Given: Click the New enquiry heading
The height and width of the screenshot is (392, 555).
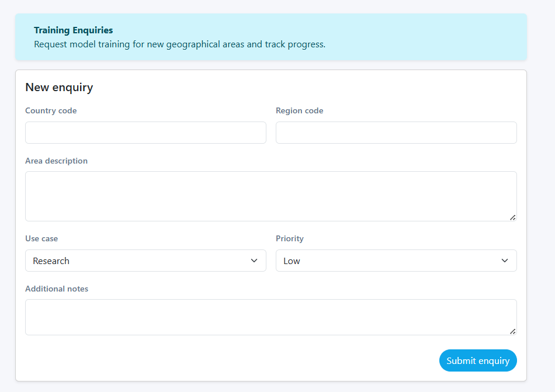Looking at the screenshot, I should tap(59, 88).
